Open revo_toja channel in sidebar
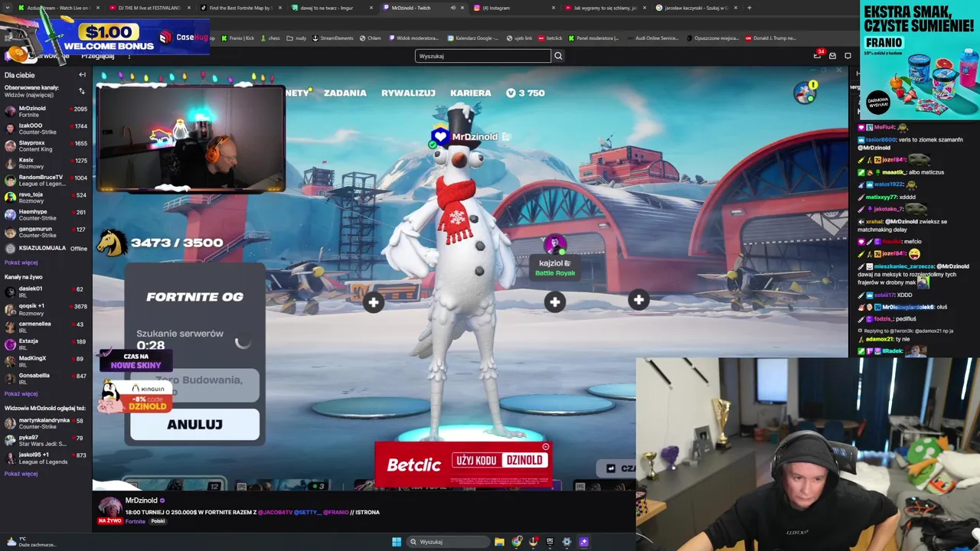This screenshot has height=551, width=980. 46,197
